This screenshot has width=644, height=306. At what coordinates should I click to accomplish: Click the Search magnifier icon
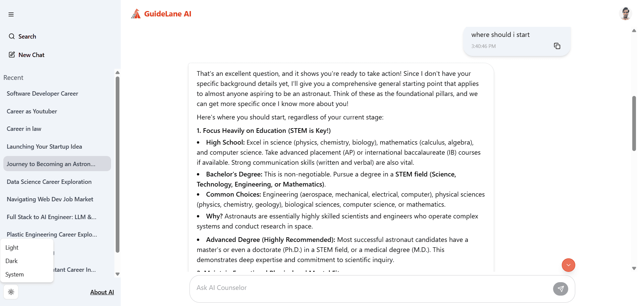[12, 36]
